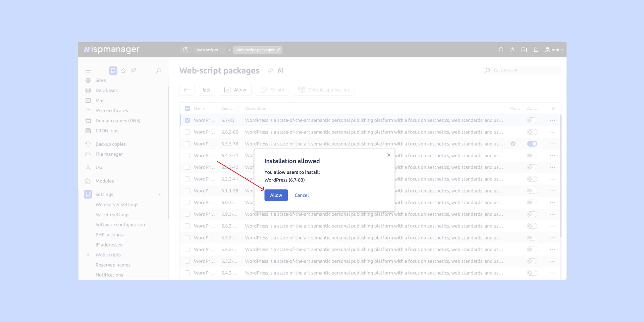Image resolution: width=644 pixels, height=322 pixels.
Task: Open Users in the sidebar
Action: pyautogui.click(x=101, y=168)
